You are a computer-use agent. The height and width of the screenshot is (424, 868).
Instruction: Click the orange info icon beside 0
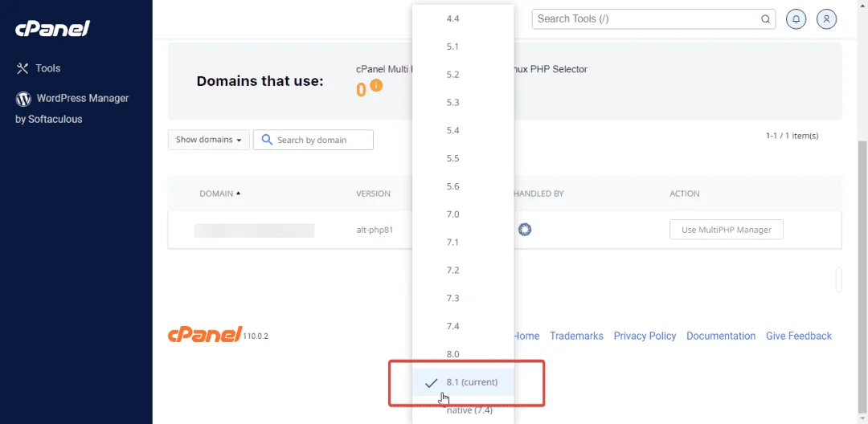coord(376,86)
